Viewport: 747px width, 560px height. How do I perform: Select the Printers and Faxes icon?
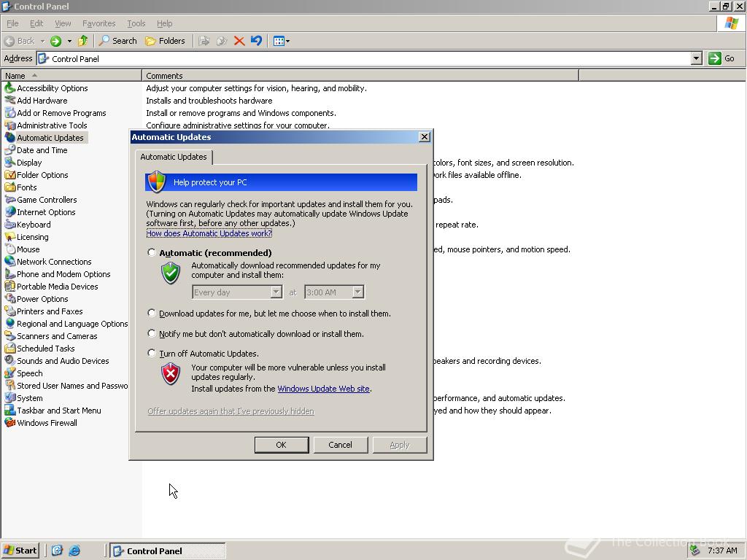(9, 311)
